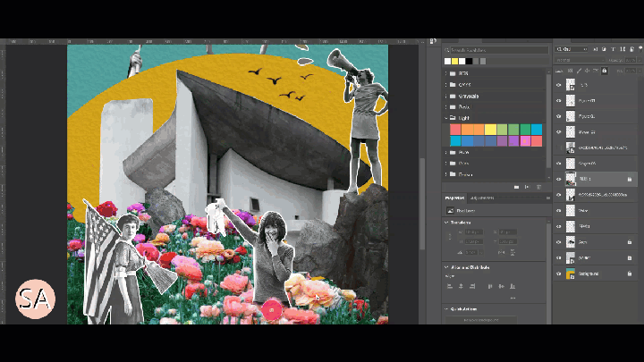644x362 pixels.
Task: Collapse the Quick Actions section
Action: (446, 309)
